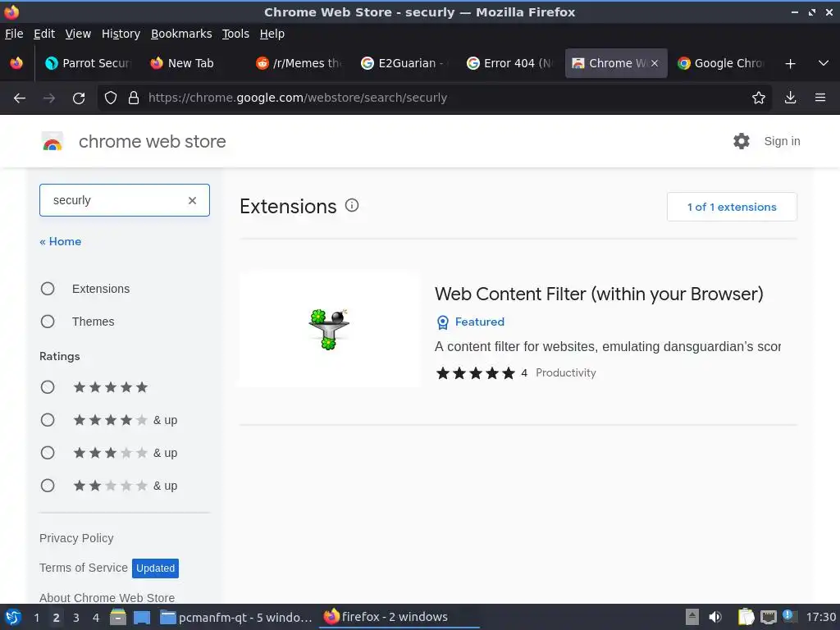Filter by two stars & up
Viewport: 840px width, 630px height.
(48, 486)
